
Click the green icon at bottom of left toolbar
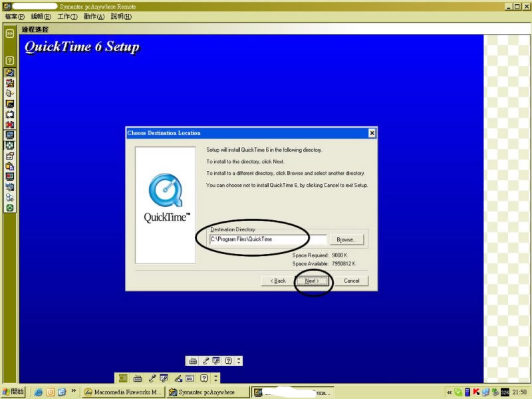(10, 208)
